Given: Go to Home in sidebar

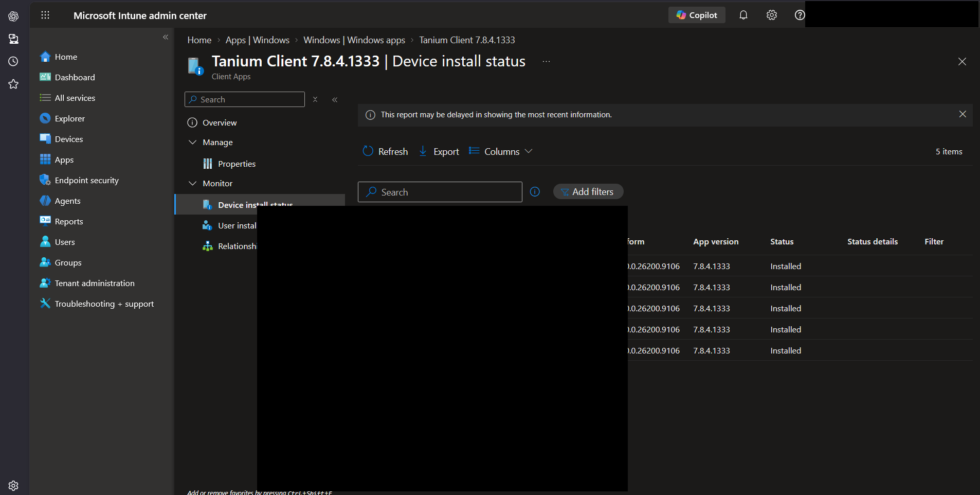Looking at the screenshot, I should tap(66, 57).
